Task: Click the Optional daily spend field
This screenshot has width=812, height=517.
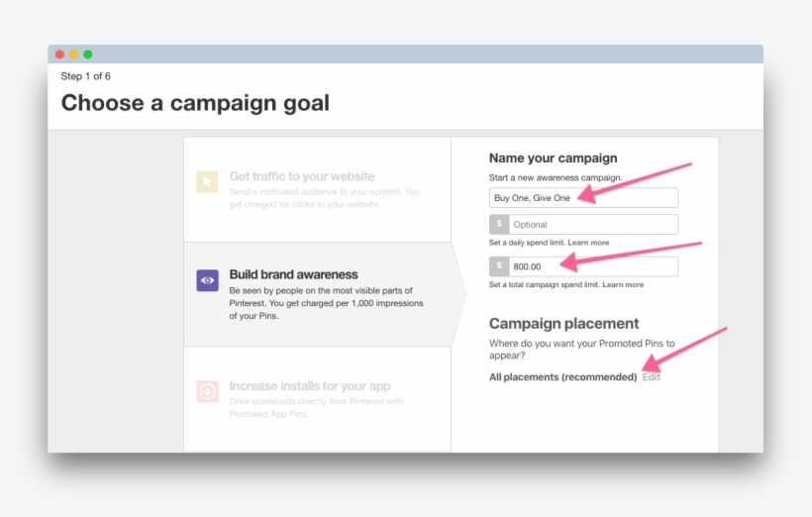Action: pos(592,225)
